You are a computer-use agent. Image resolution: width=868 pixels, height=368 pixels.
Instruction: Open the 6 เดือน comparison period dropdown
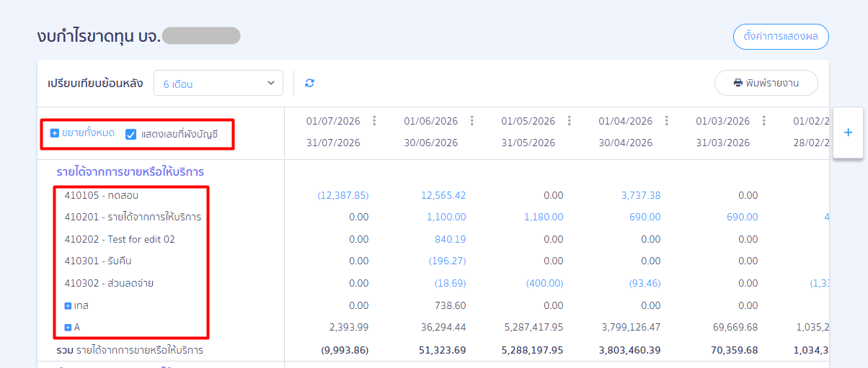pos(218,84)
